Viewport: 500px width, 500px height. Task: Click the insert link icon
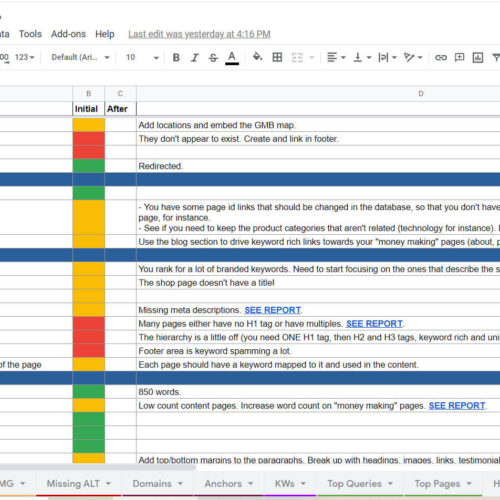click(441, 57)
